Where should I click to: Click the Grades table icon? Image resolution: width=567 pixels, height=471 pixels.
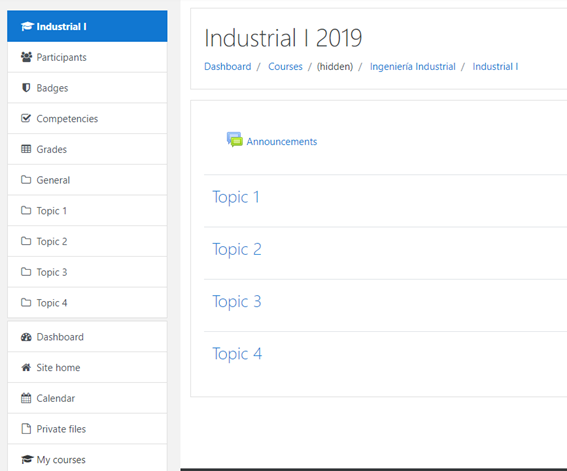click(26, 149)
